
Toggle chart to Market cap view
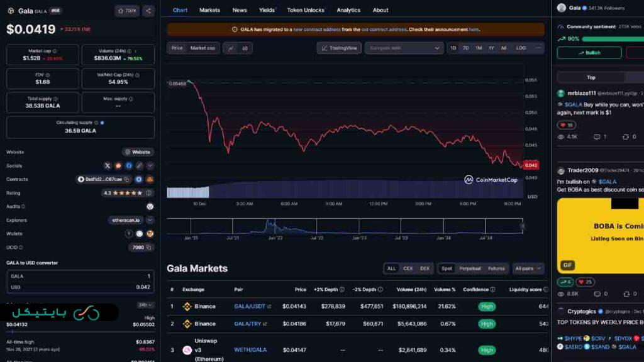(203, 48)
